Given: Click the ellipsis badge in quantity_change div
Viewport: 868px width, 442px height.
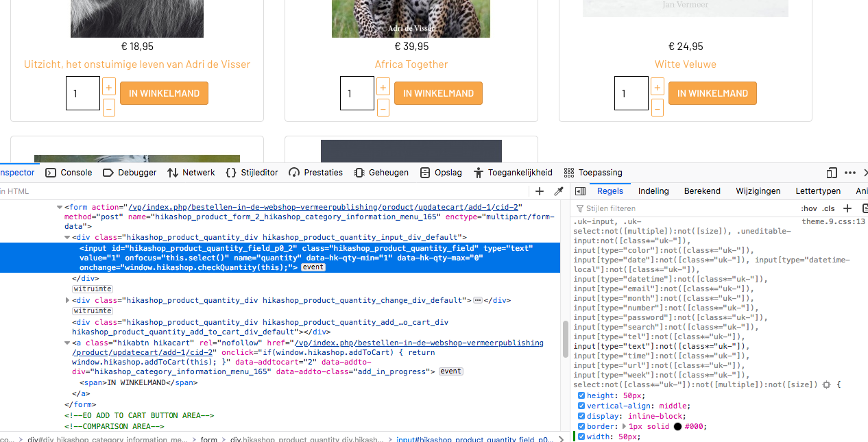Looking at the screenshot, I should (x=478, y=300).
